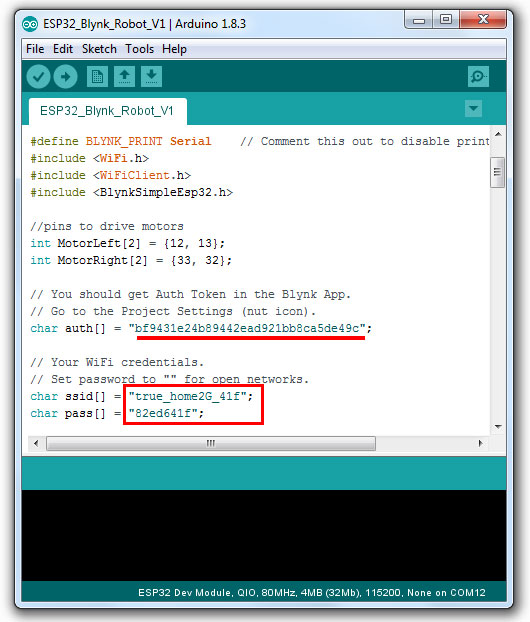Click the comment '//pins to drive motors'
This screenshot has height=622, width=530.
coord(107,227)
